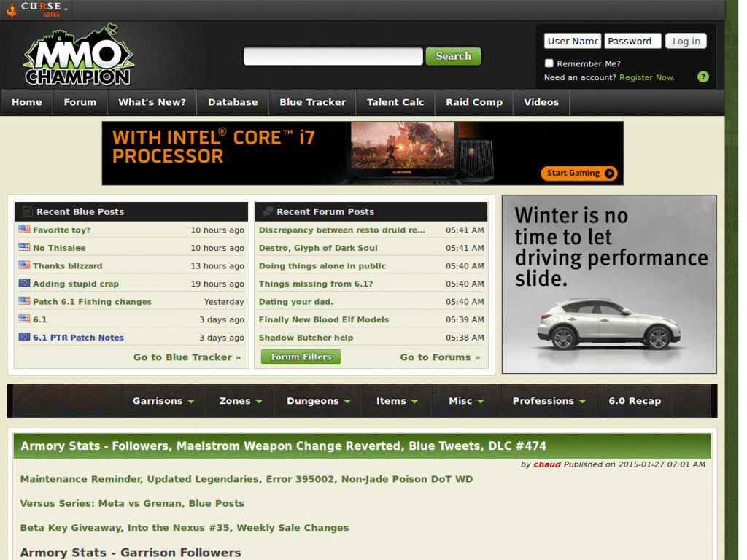This screenshot has width=747, height=560.
Task: Click the MMO-Champion site logo
Action: point(77,55)
